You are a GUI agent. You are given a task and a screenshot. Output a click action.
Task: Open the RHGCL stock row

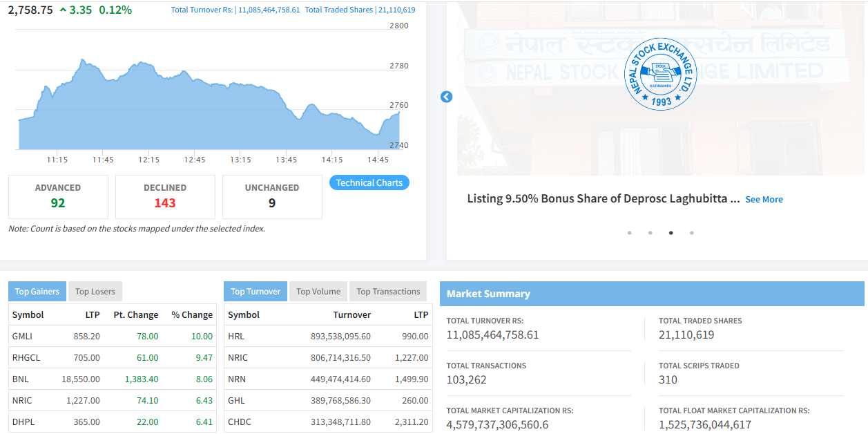(x=27, y=358)
